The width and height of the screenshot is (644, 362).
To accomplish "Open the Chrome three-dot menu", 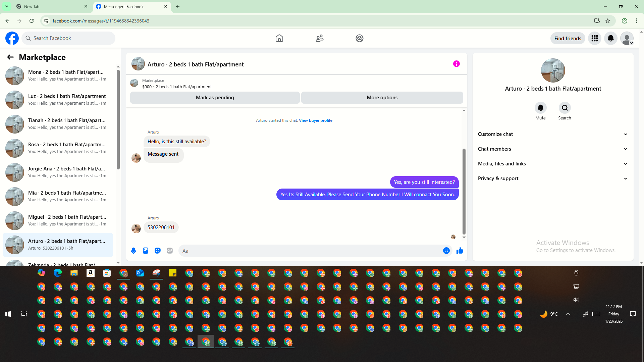I will 637,21.
